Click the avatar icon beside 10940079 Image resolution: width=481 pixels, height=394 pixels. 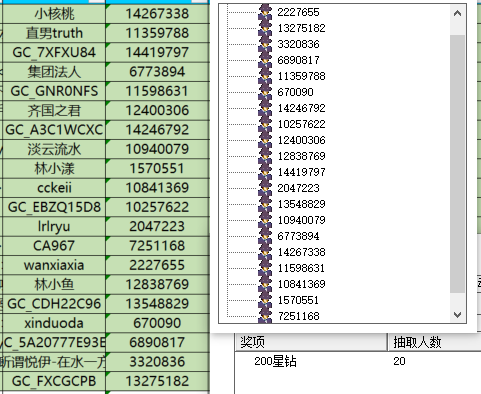pos(265,220)
